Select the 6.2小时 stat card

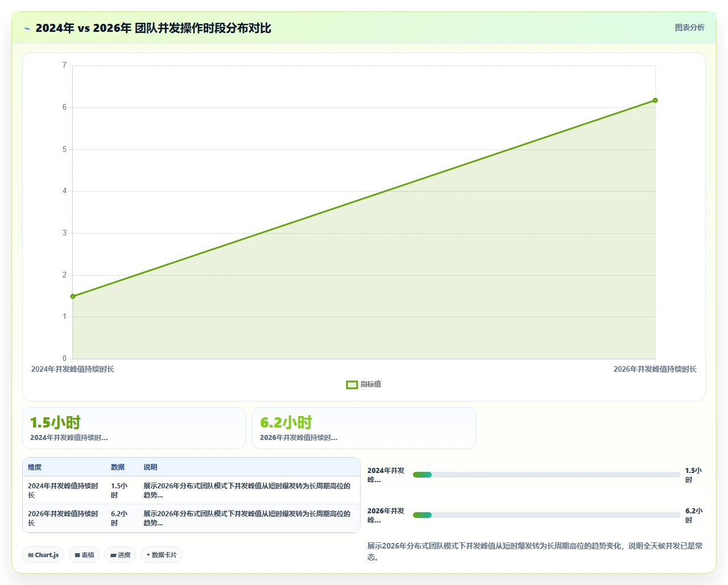click(x=364, y=428)
